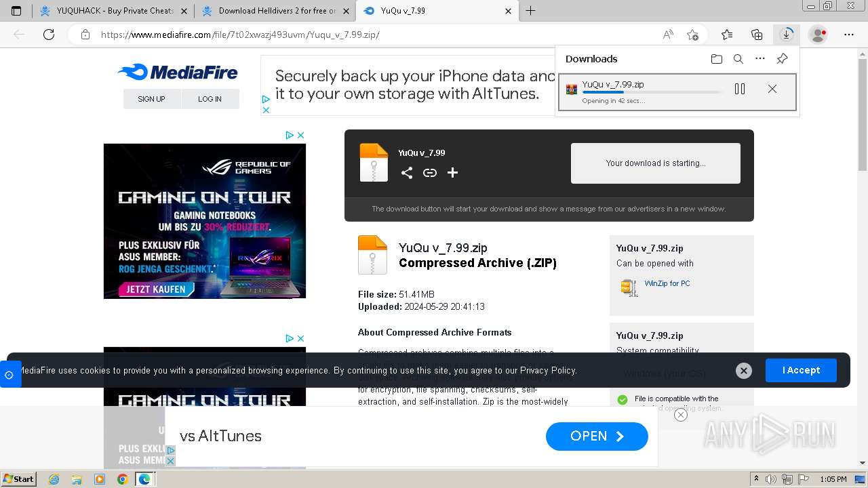Open the Favorites list icon
Image resolution: width=868 pixels, height=488 pixels.
coord(727,35)
